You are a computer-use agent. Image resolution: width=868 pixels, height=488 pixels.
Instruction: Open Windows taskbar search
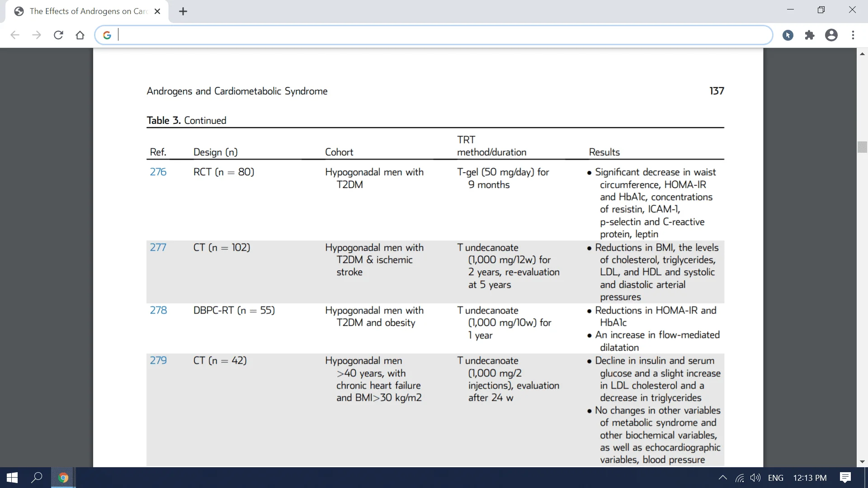click(x=37, y=478)
